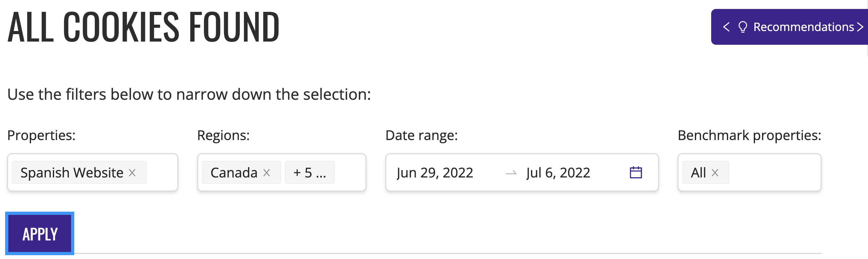868x259 pixels.
Task: Click the calendar icon in date range
Action: pyautogui.click(x=636, y=172)
